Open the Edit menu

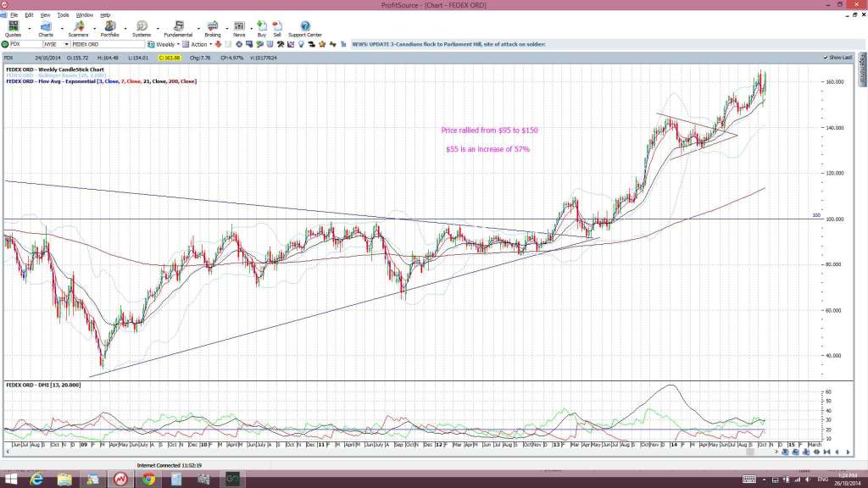pos(29,15)
